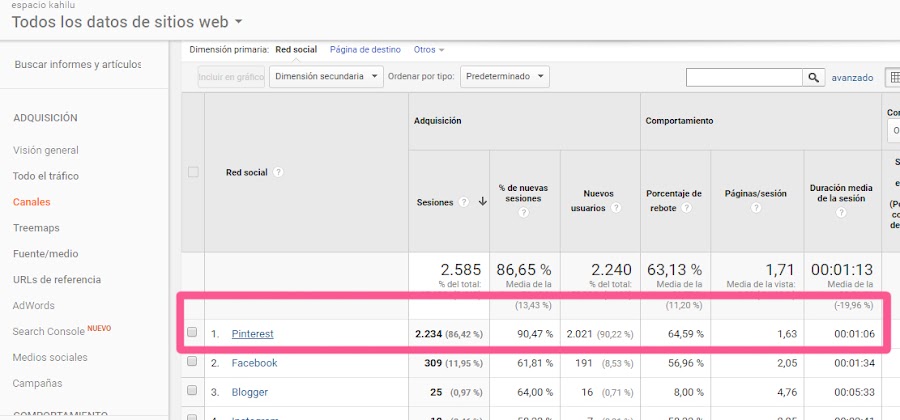Open the Predeterminado sort type dropdown
900x420 pixels.
pyautogui.click(x=505, y=77)
